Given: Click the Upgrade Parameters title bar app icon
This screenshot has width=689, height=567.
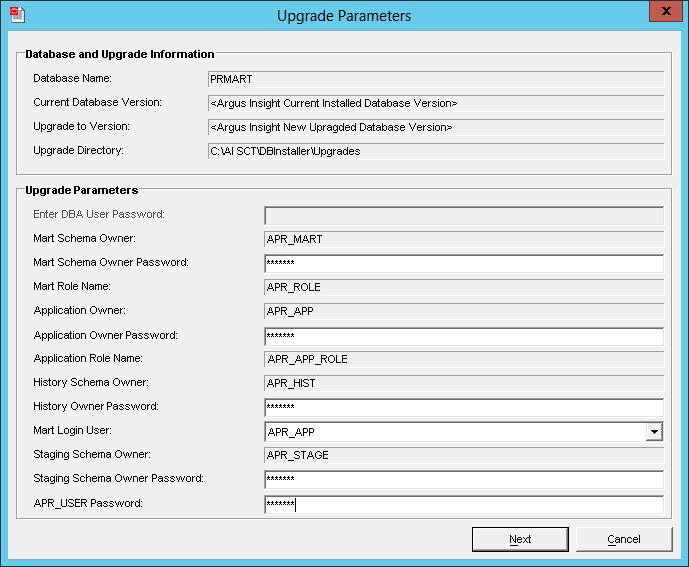Looking at the screenshot, I should 17,14.
